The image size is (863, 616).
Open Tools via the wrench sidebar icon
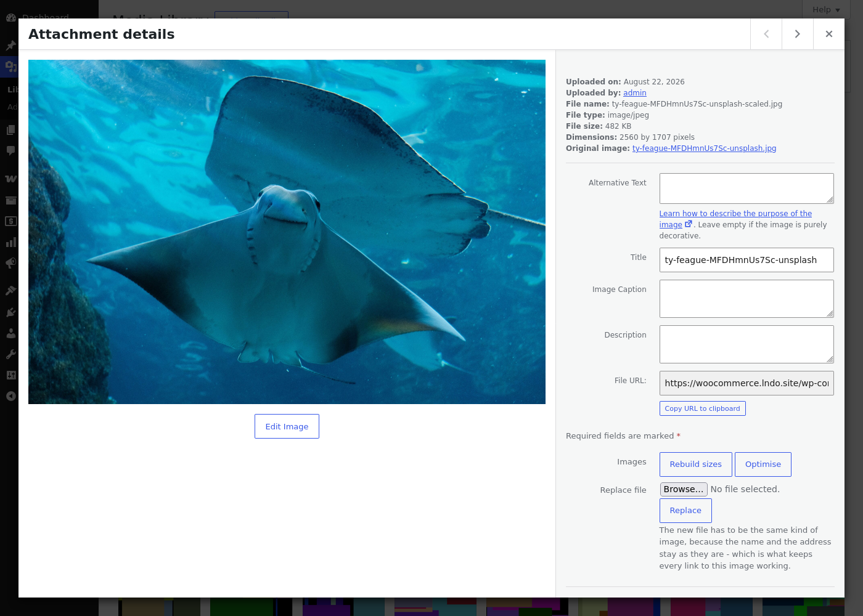coord(10,354)
